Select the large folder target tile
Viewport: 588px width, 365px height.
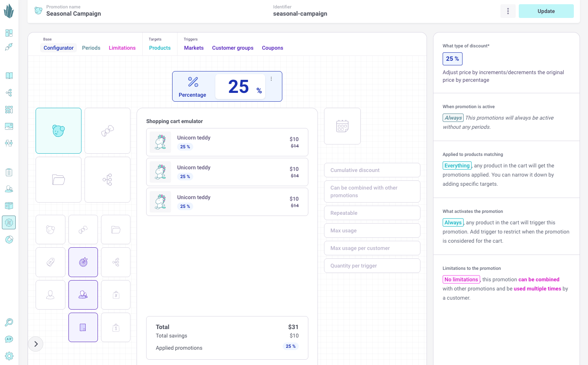(59, 180)
